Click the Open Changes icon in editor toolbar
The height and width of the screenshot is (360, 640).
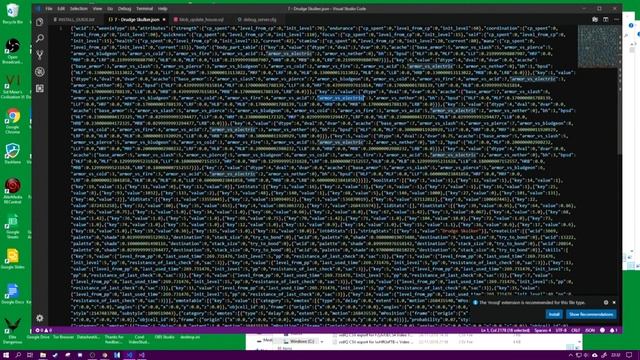595,19
